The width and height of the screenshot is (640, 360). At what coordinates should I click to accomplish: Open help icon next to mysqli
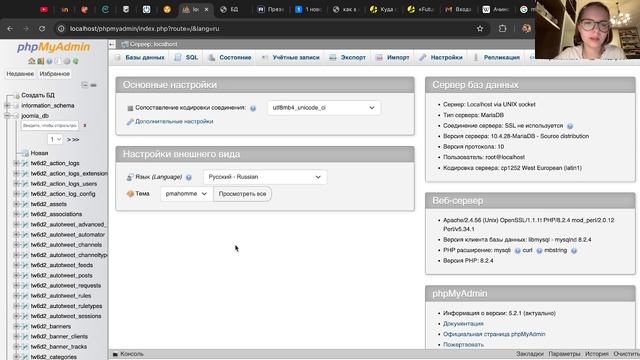(517, 251)
